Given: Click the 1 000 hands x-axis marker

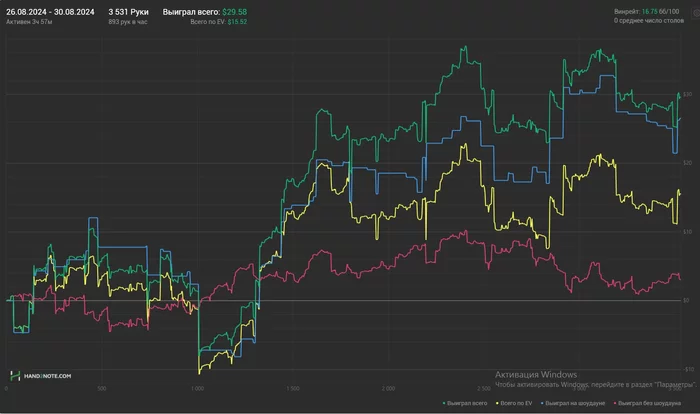Looking at the screenshot, I should 197,387.
